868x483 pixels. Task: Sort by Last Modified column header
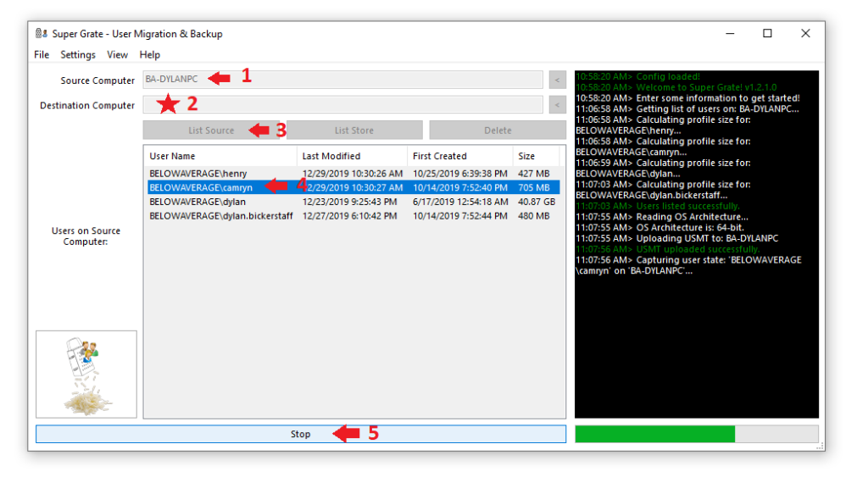coord(352,156)
